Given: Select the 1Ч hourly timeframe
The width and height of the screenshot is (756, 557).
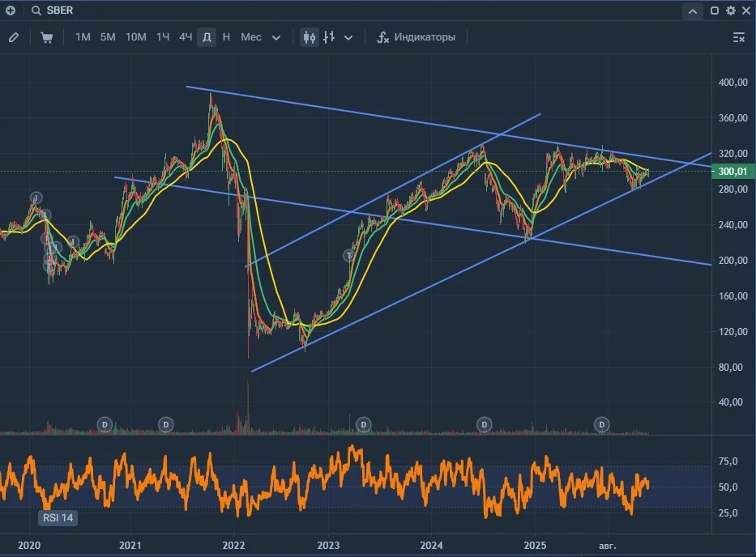Looking at the screenshot, I should pyautogui.click(x=163, y=37).
